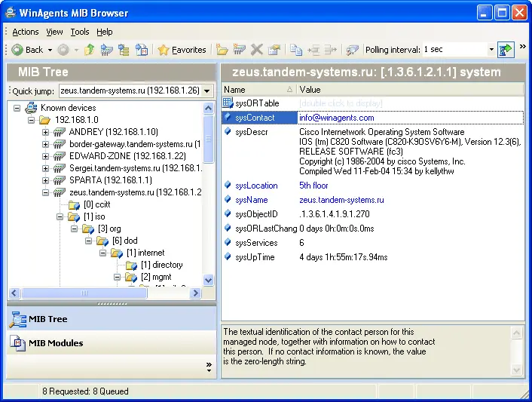Open the Quick jump combo box
The width and height of the screenshot is (532, 402).
(x=206, y=91)
